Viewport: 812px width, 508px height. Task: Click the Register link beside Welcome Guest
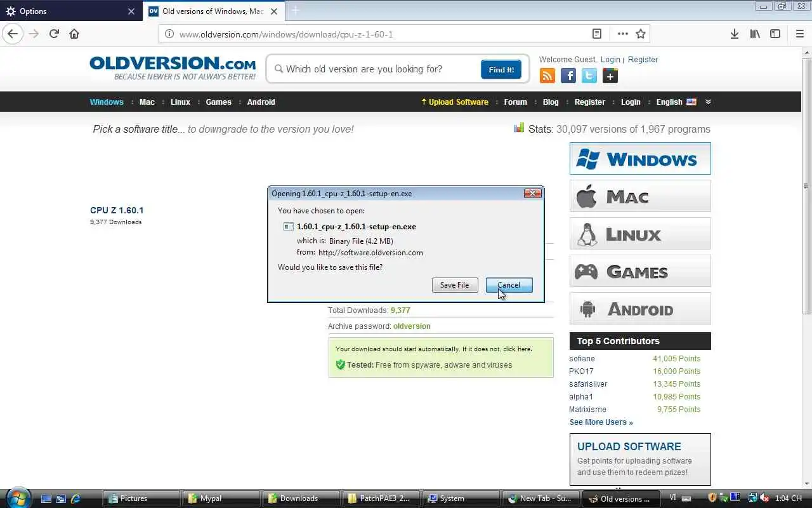[x=643, y=59]
